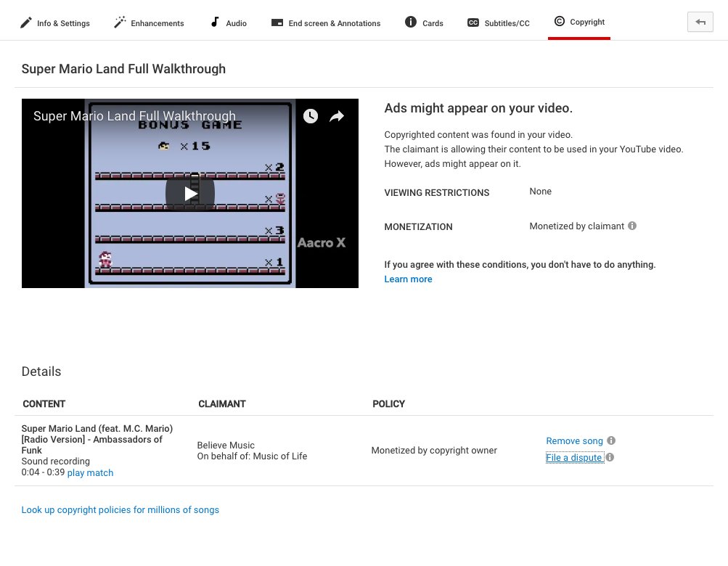Click 'Copyrighted content was found in your video.'
The width and height of the screenshot is (728, 566).
tap(478, 135)
